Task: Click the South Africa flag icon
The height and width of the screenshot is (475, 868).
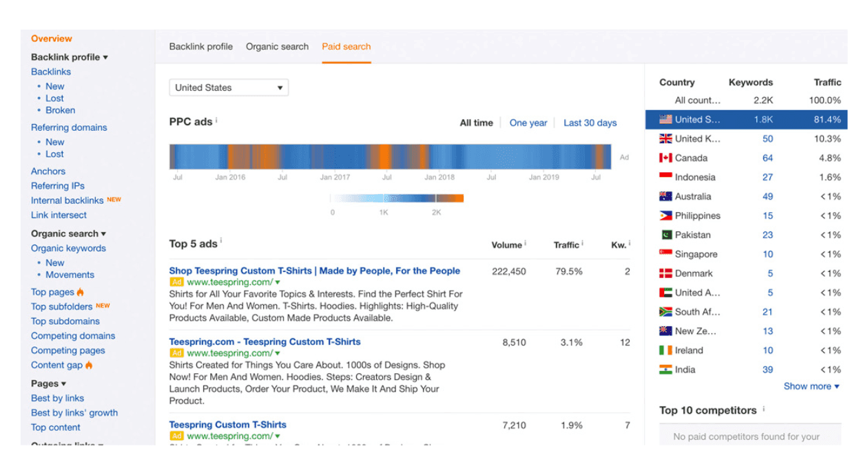Action: (x=665, y=312)
